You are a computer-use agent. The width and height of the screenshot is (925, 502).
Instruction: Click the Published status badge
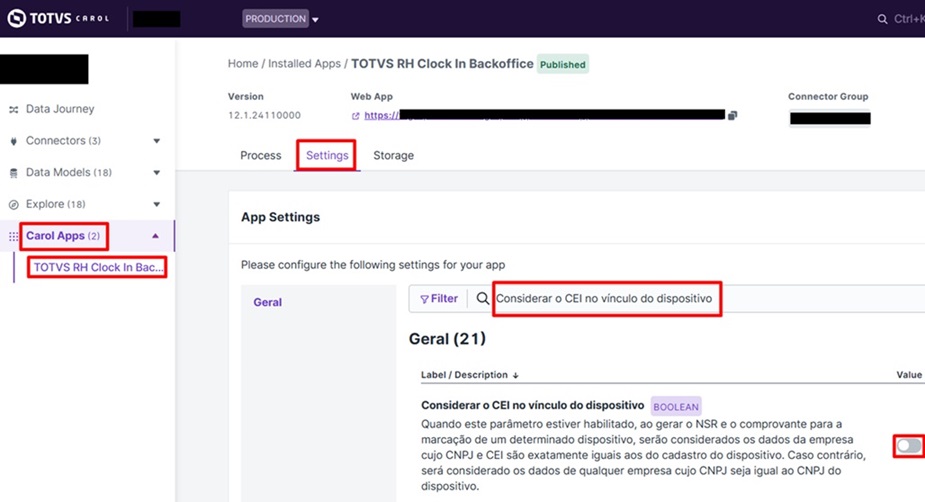(563, 64)
